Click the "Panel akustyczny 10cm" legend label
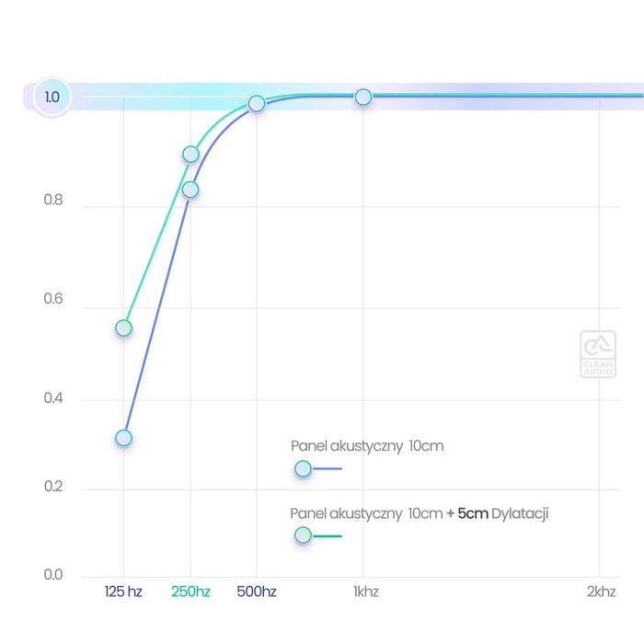644x644 pixels. tap(367, 446)
